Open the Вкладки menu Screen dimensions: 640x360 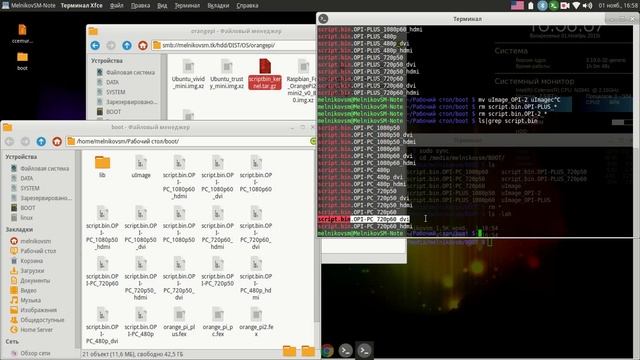[218, 6]
